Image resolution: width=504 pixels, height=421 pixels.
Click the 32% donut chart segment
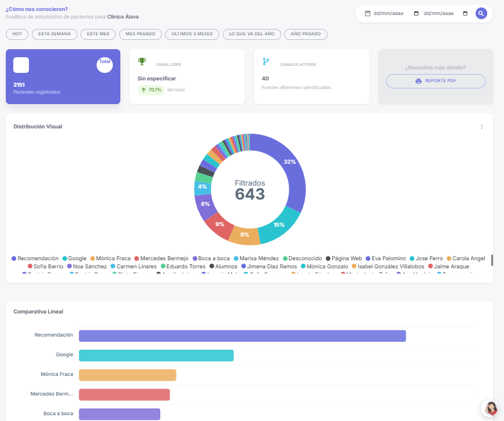pos(289,168)
